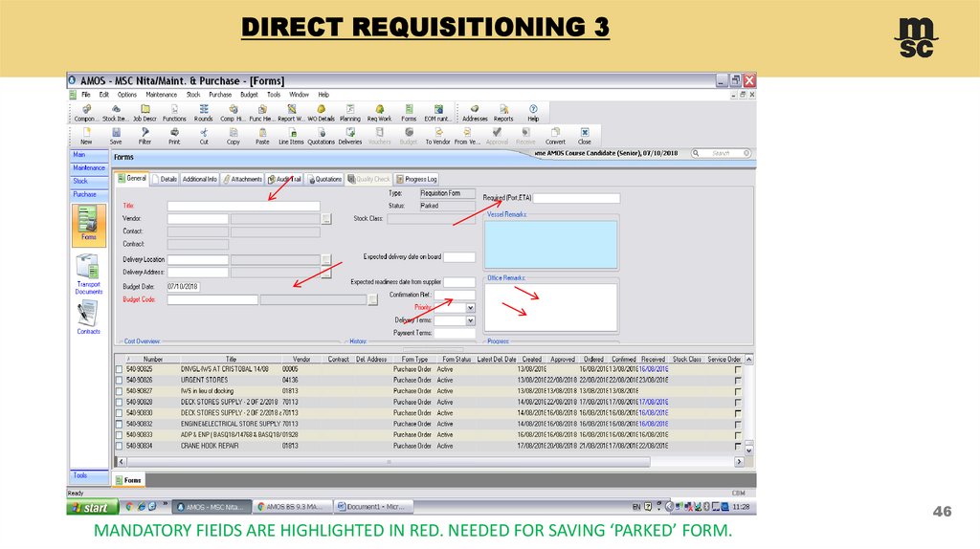Open the File menu
The height and width of the screenshot is (549, 980).
pyautogui.click(x=85, y=95)
